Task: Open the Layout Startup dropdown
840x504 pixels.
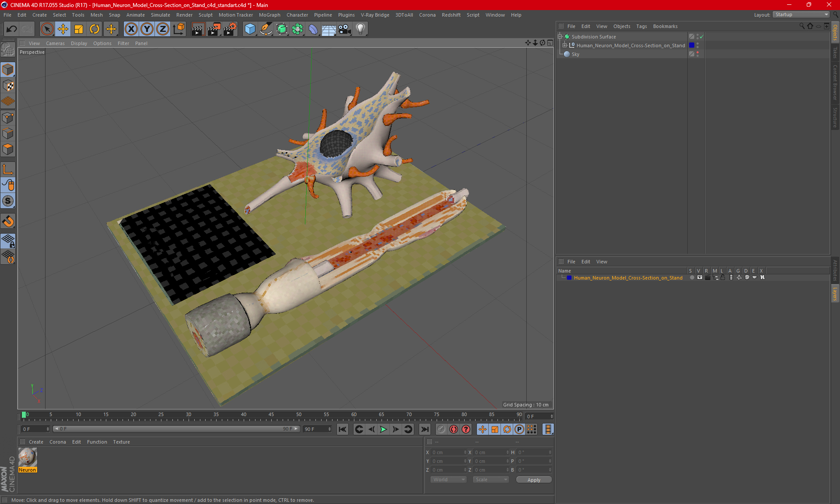Action: tap(801, 14)
